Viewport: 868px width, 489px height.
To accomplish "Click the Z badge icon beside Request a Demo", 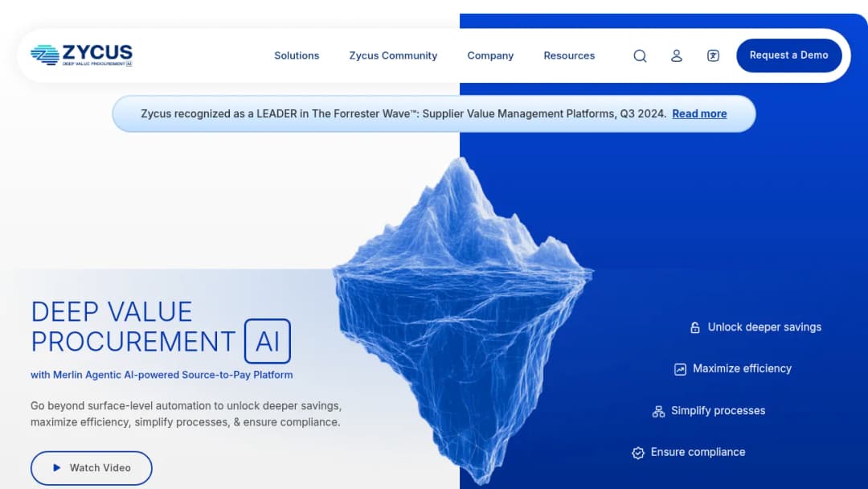I will pyautogui.click(x=713, y=56).
